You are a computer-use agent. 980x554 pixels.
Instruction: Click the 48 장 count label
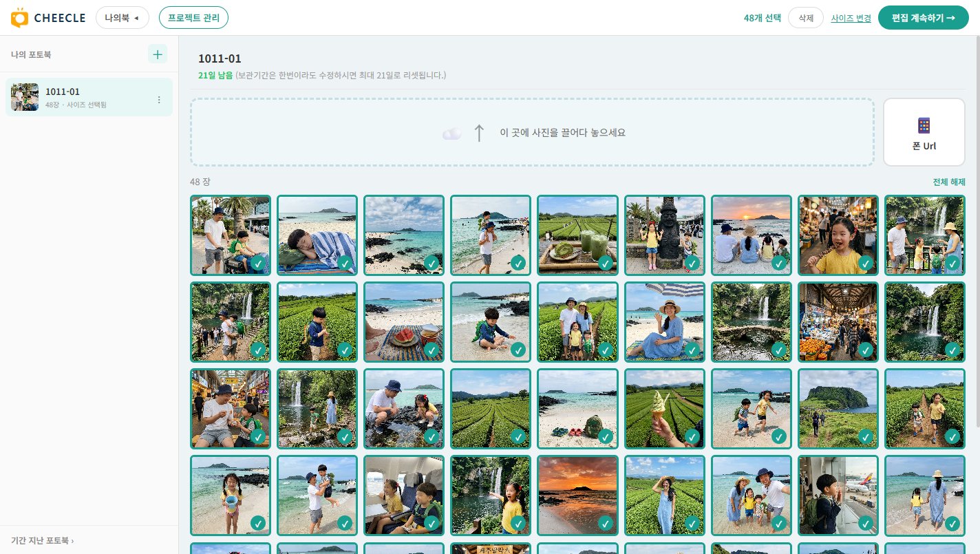200,182
